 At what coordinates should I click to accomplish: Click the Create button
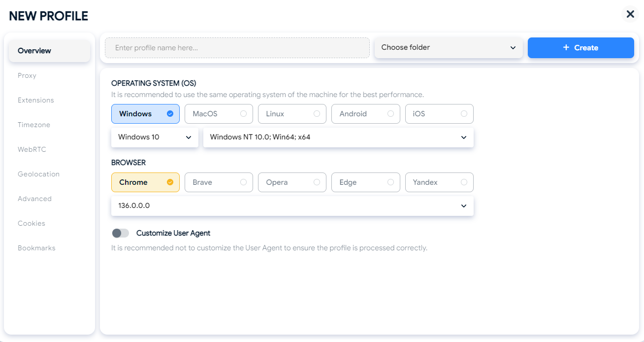581,48
